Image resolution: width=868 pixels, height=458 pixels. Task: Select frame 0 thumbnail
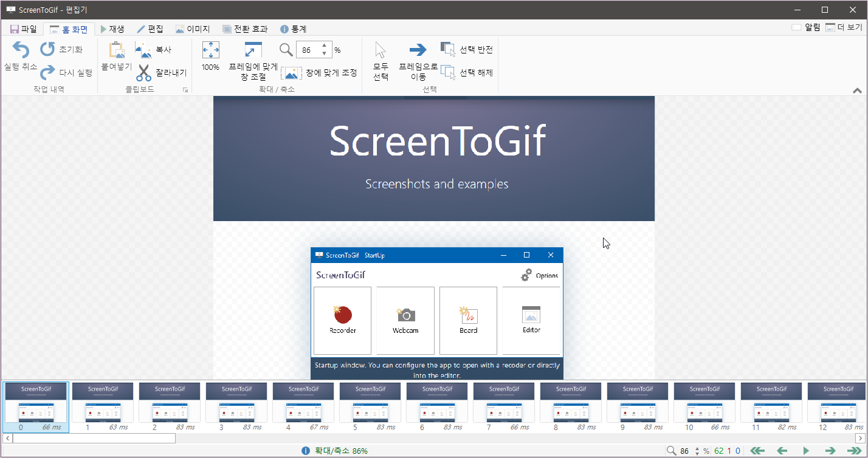(x=36, y=407)
